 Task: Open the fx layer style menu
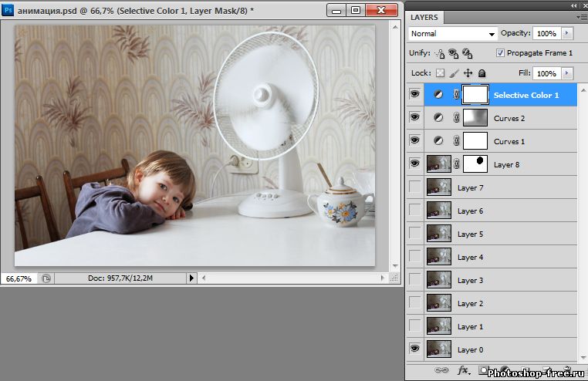coord(464,371)
